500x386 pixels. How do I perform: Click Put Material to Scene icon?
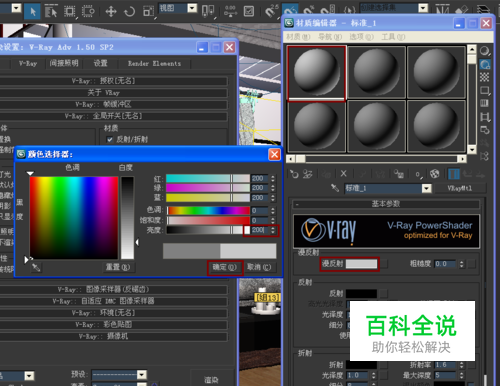(x=308, y=174)
